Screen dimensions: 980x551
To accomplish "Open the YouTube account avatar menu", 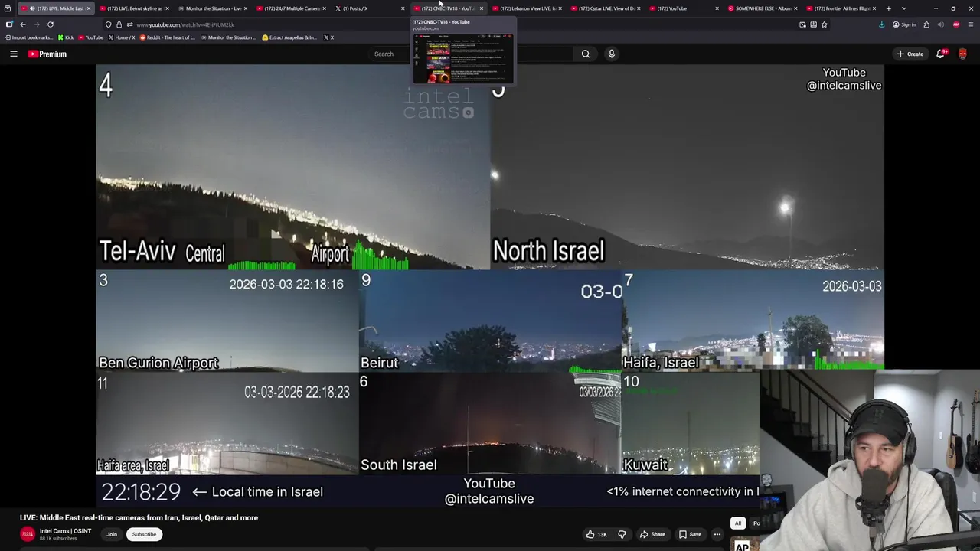I will pos(962,54).
